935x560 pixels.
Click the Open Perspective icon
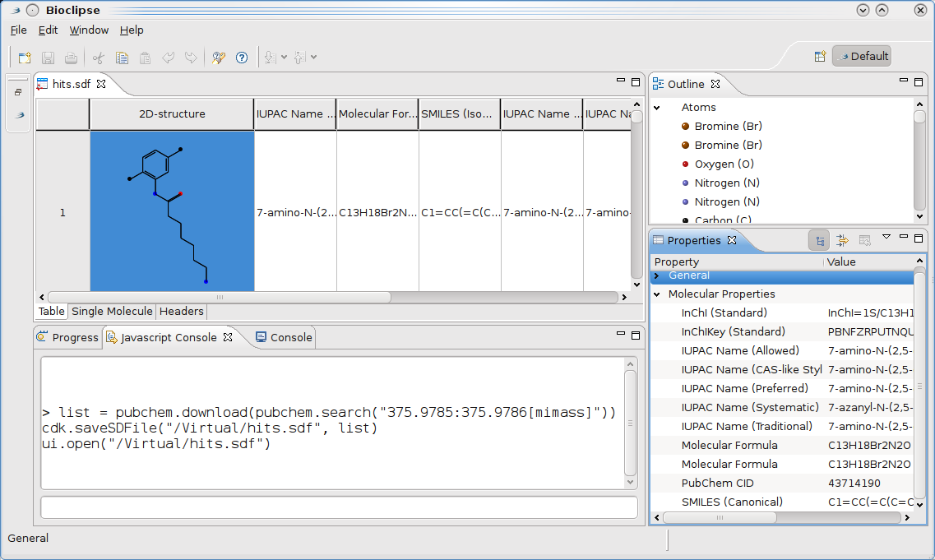(820, 57)
